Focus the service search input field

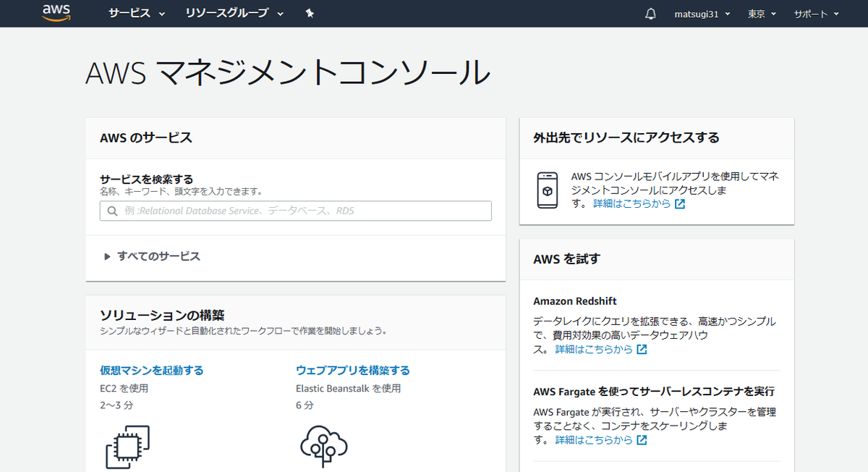click(x=296, y=211)
